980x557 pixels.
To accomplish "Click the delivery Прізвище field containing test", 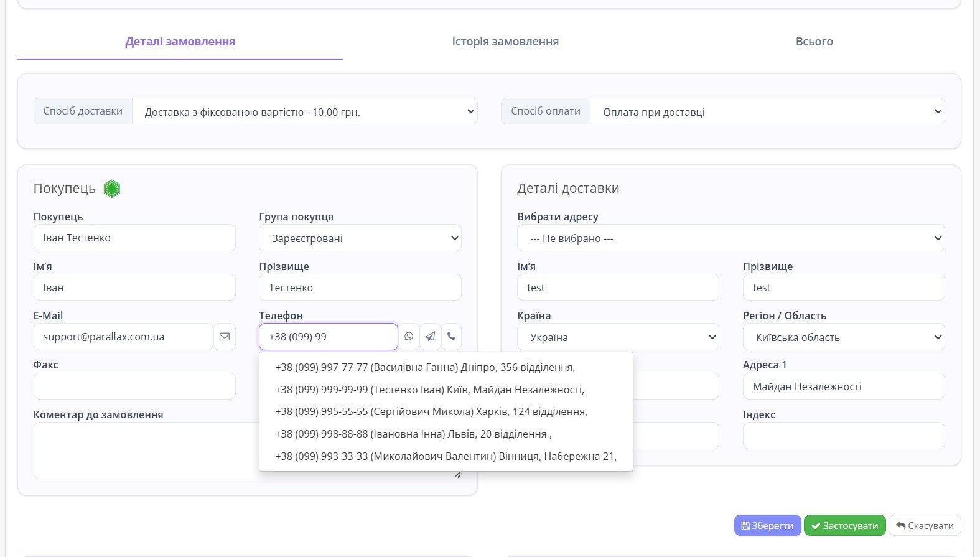I will tap(844, 288).
